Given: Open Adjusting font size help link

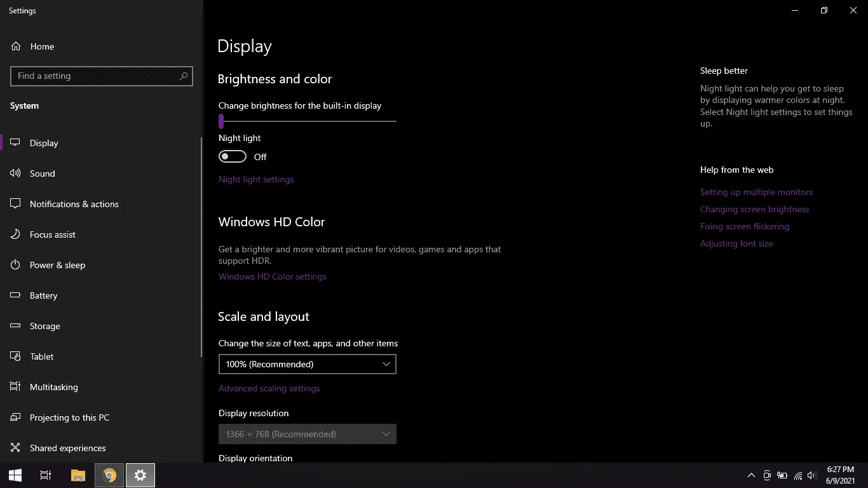Looking at the screenshot, I should pos(736,243).
